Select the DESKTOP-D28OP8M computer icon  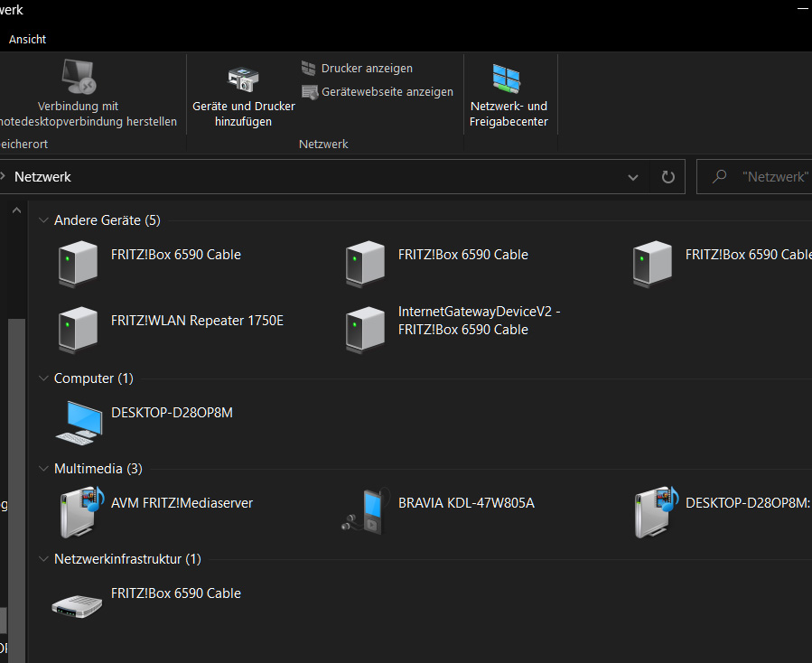[79, 422]
